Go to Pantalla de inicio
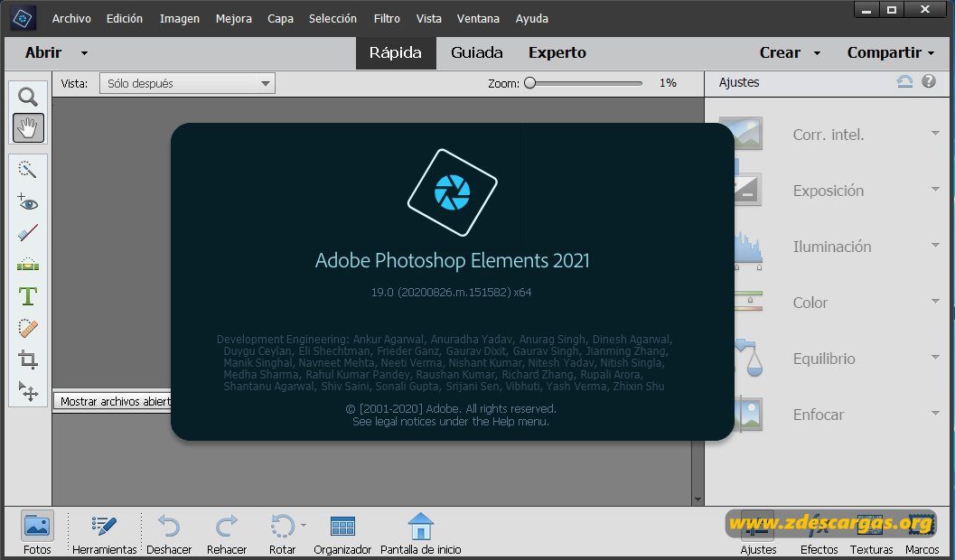The height and width of the screenshot is (560, 955). 421,533
